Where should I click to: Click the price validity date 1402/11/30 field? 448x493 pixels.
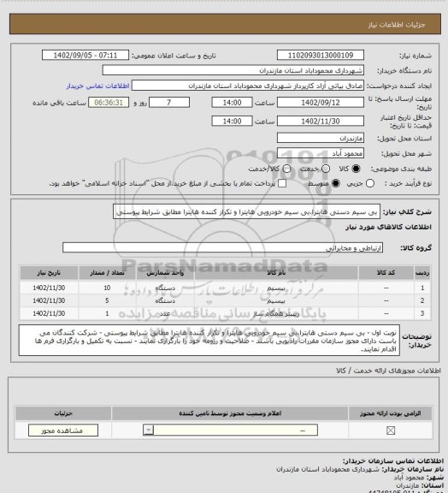click(321, 121)
